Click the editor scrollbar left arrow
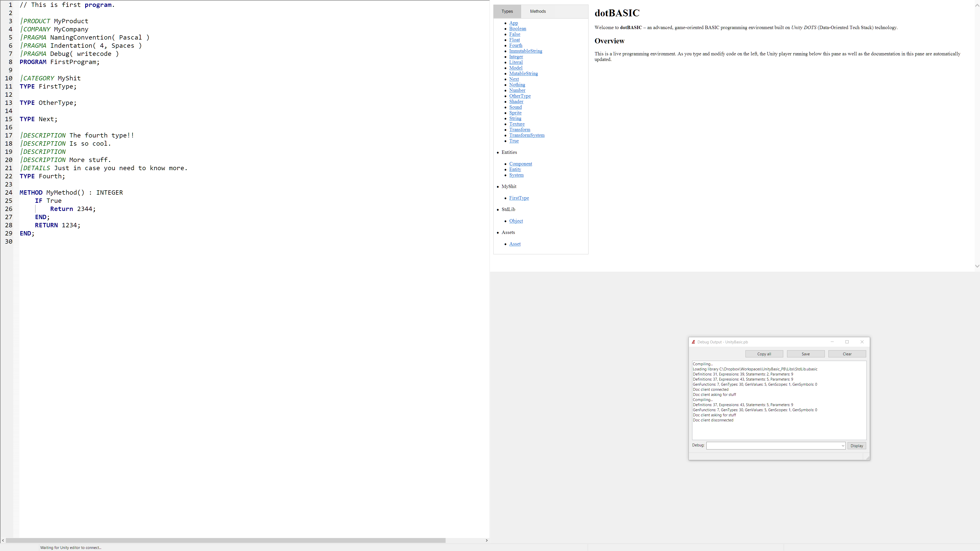 pyautogui.click(x=3, y=540)
